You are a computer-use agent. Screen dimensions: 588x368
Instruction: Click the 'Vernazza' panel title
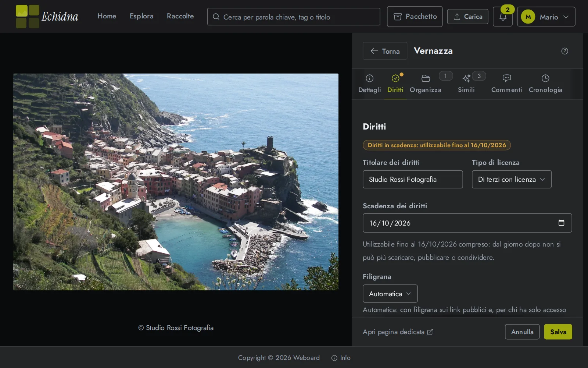(x=433, y=51)
